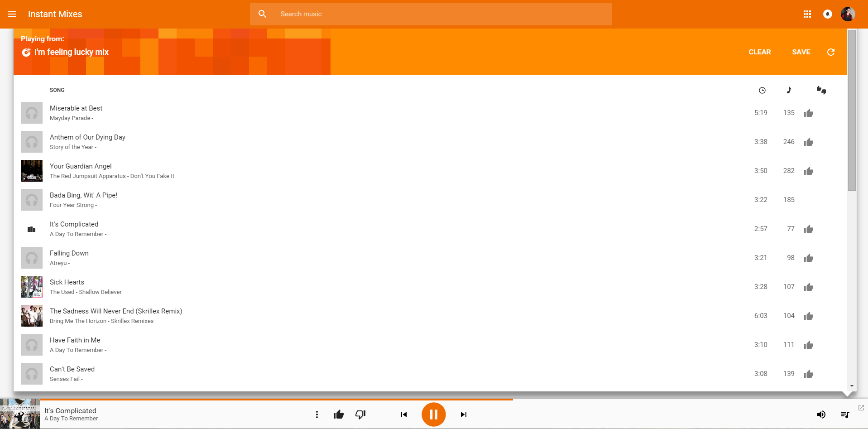Toggle thumbs up on Miserable at Best
868x429 pixels.
click(x=809, y=113)
